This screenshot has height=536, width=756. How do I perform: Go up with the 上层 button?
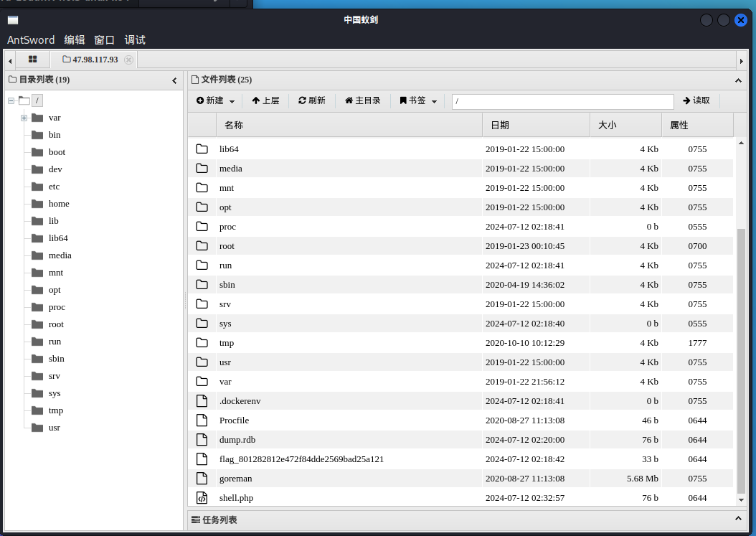(x=265, y=100)
